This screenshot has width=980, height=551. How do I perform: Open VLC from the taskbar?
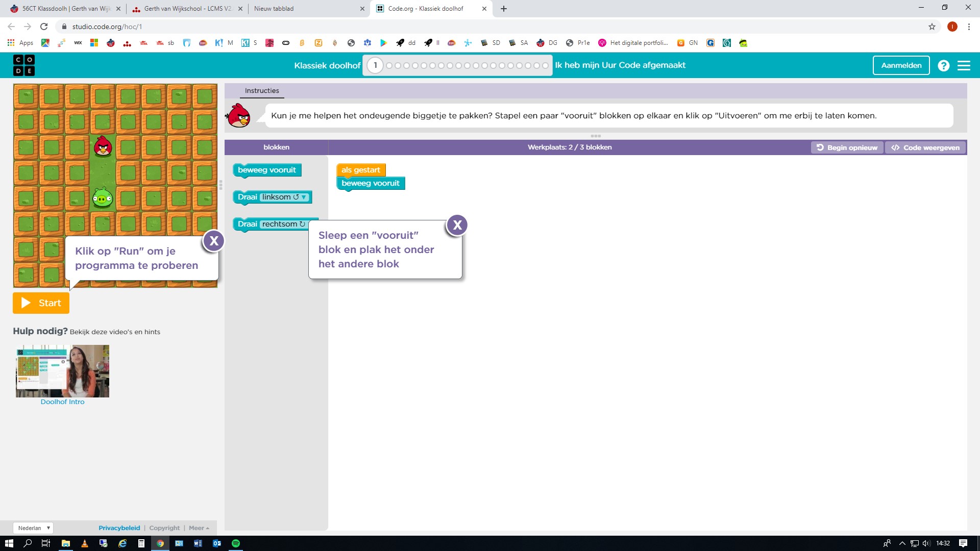(x=85, y=543)
